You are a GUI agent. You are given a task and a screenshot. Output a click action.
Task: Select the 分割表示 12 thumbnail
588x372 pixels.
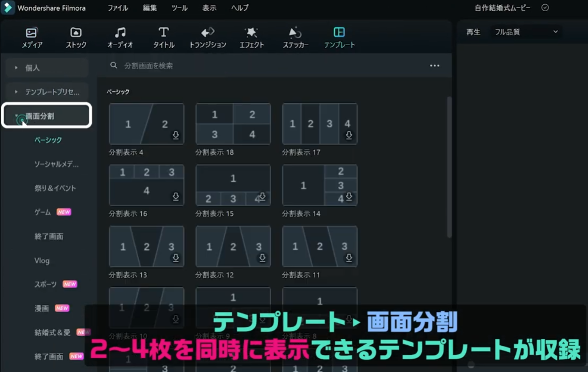point(233,246)
